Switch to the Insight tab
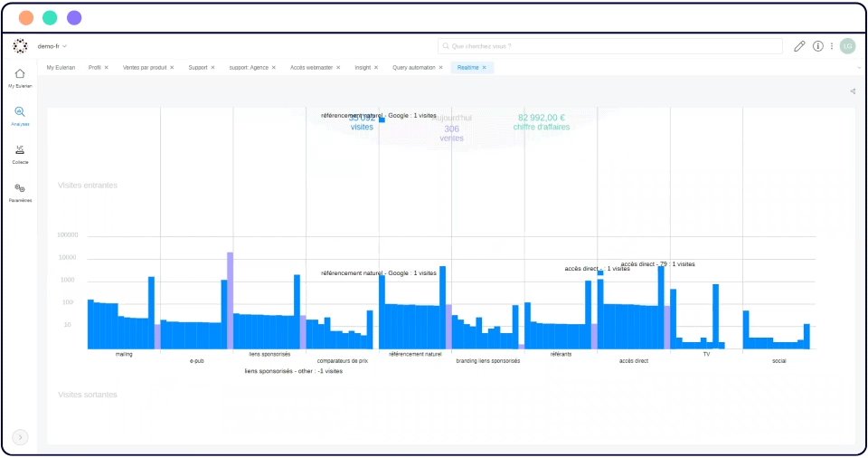Image resolution: width=868 pixels, height=458 pixels. tap(363, 68)
